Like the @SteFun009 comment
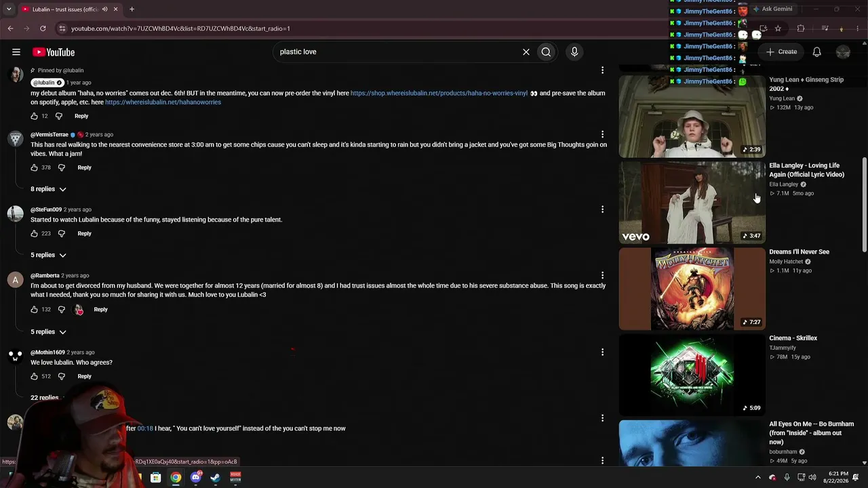This screenshot has width=868, height=488. 35,233
